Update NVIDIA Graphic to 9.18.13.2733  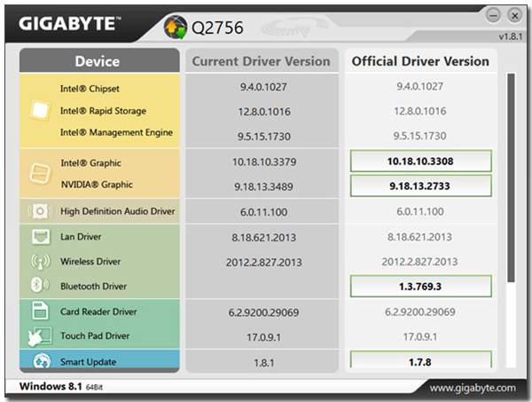pos(420,185)
